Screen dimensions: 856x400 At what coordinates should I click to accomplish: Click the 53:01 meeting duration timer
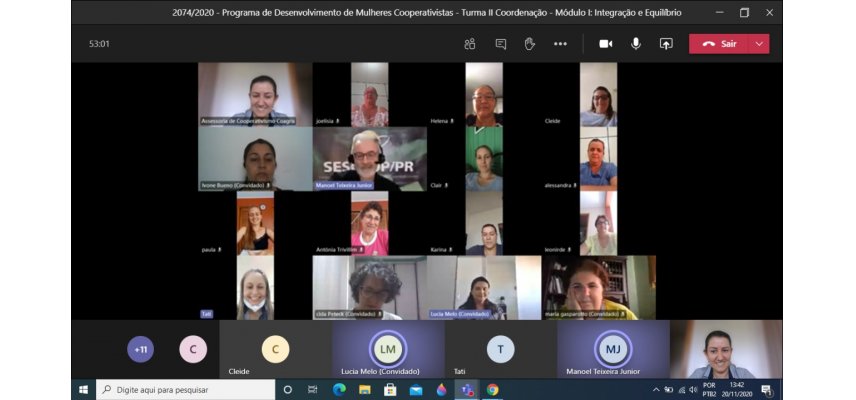point(99,44)
